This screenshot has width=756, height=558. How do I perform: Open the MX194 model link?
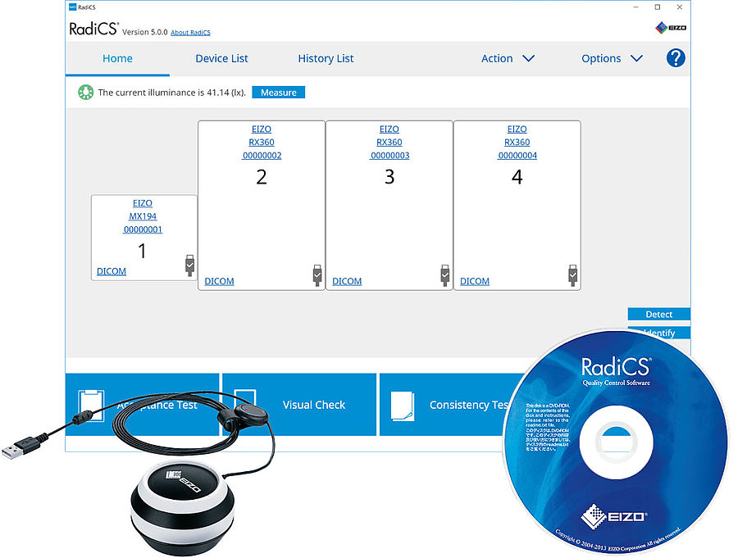pos(143,216)
